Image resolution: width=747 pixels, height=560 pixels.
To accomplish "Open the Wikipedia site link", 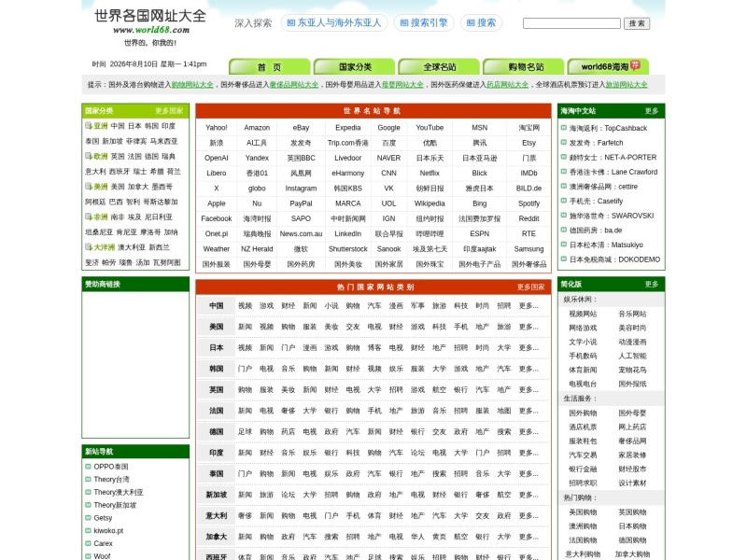I will [x=430, y=203].
